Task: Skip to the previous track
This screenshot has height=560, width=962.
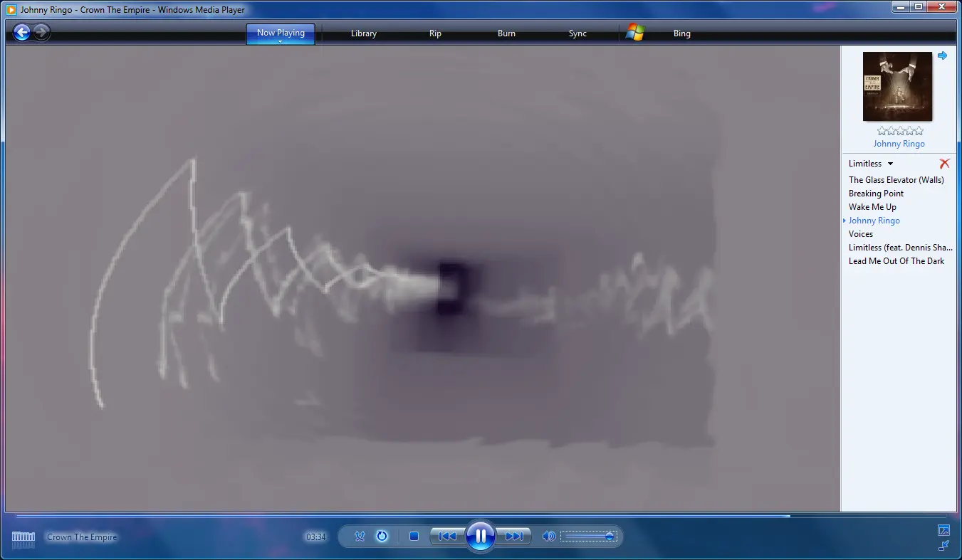Action: 447,537
